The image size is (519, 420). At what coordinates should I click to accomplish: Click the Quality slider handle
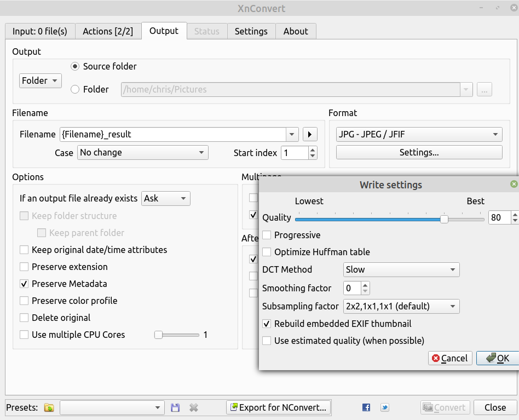445,219
